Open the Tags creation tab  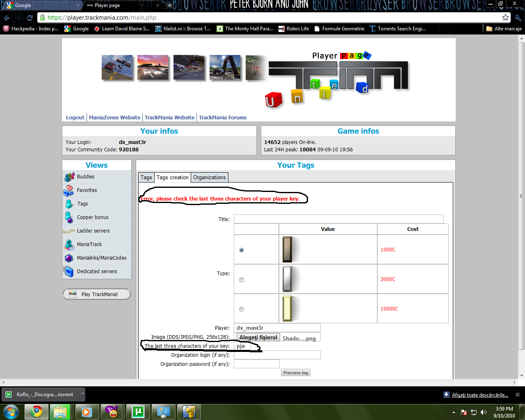tap(173, 178)
